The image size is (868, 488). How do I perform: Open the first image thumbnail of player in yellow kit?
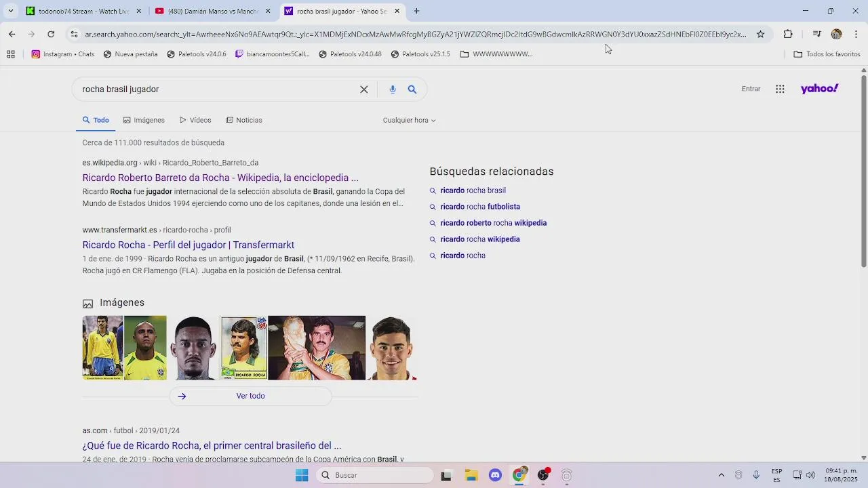(102, 348)
